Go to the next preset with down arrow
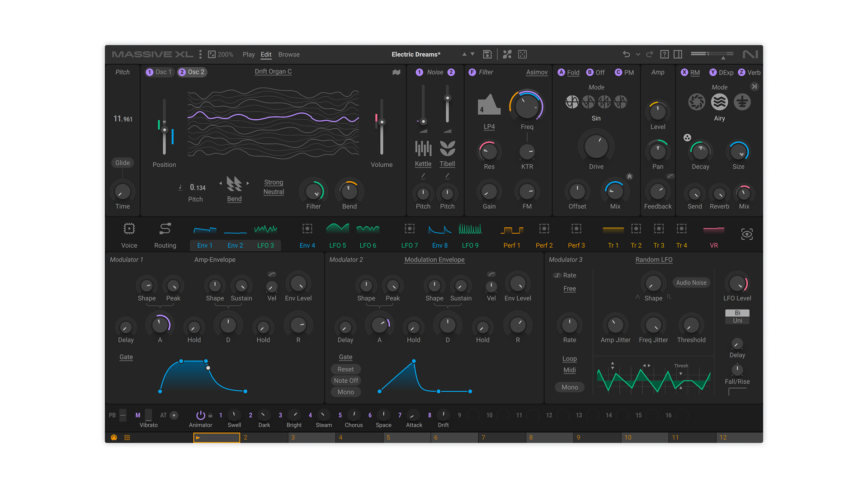The height and width of the screenshot is (488, 868). coord(472,54)
